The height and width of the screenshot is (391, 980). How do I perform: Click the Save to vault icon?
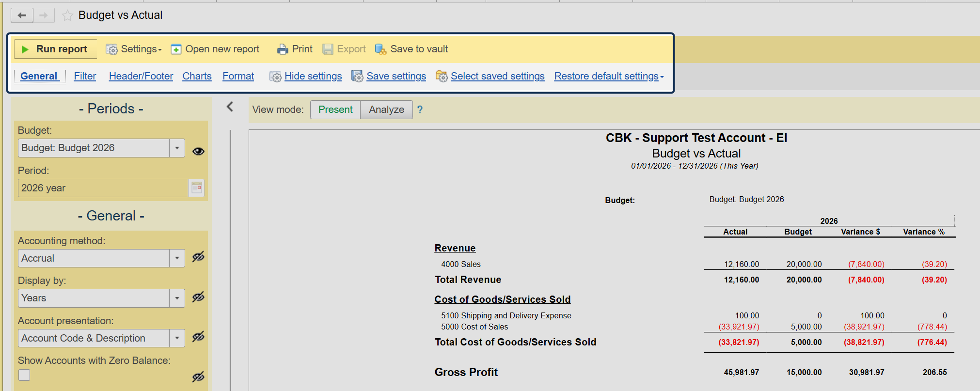tap(380, 49)
